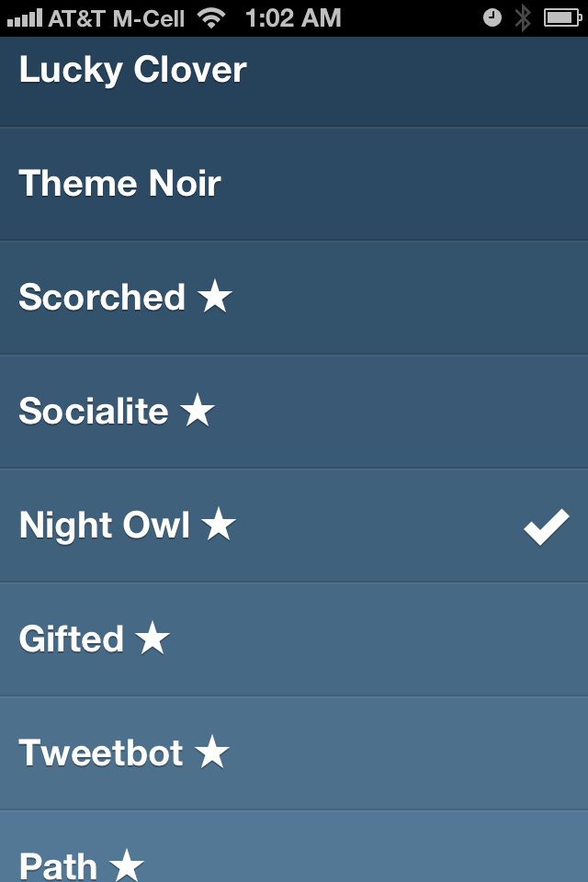Tap the star beside Night Owl

point(219,525)
